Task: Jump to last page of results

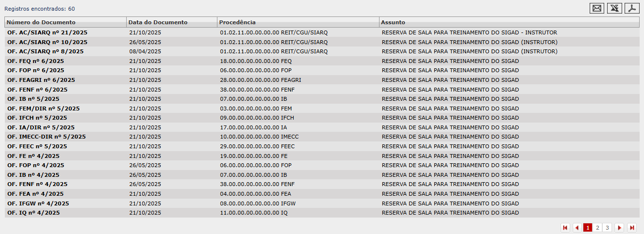Action: point(631,228)
